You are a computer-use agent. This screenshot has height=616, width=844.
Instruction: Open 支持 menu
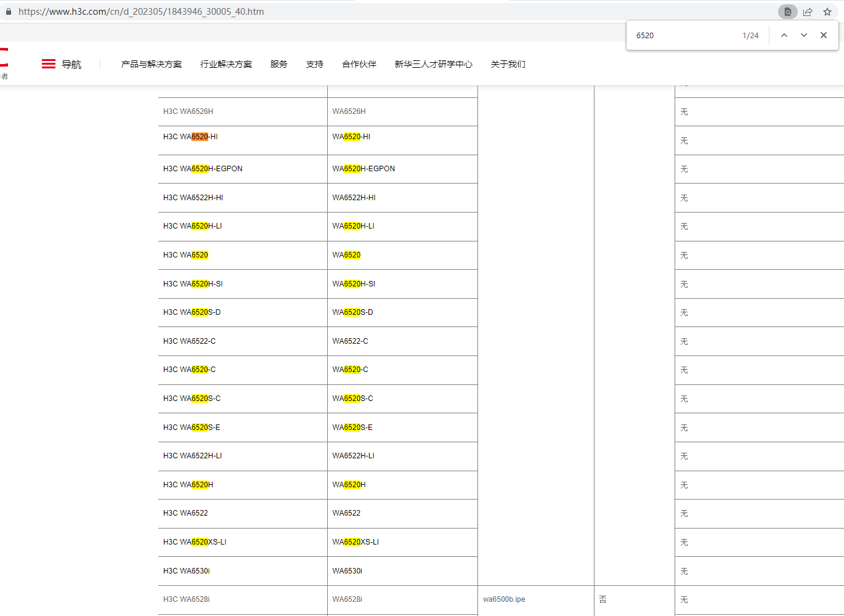pyautogui.click(x=315, y=64)
